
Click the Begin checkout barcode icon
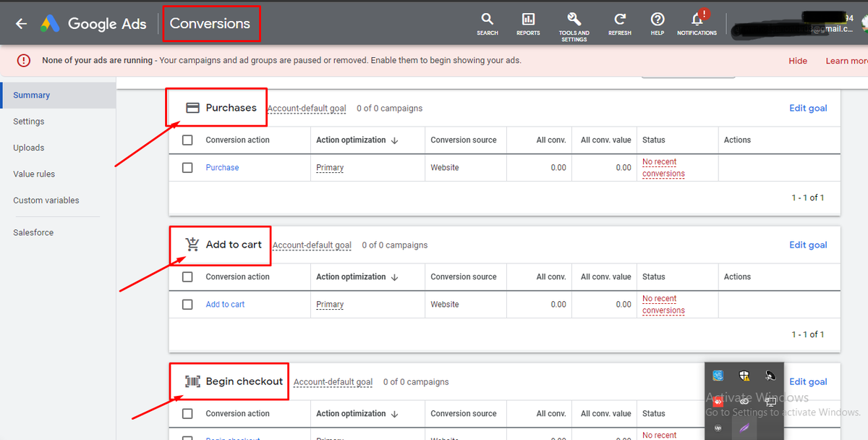pyautogui.click(x=192, y=381)
